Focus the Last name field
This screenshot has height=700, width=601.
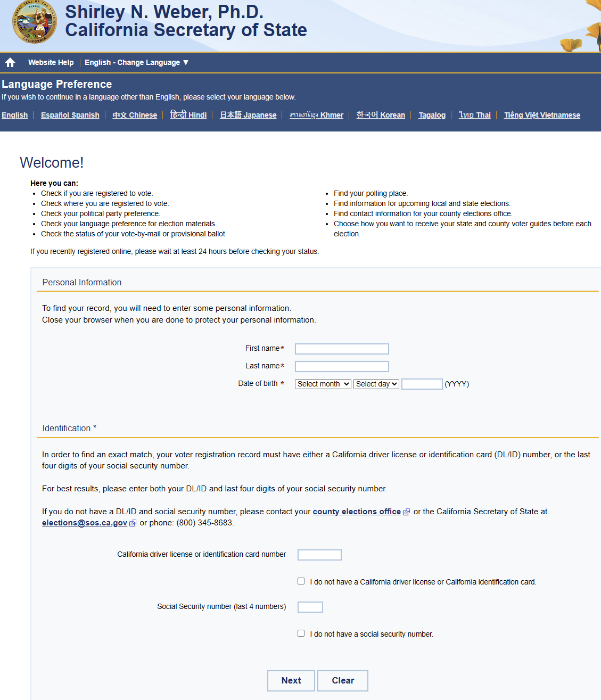[x=342, y=366]
